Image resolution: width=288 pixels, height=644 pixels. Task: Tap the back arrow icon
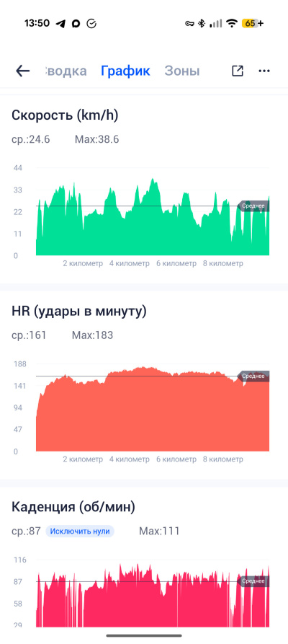pyautogui.click(x=22, y=71)
